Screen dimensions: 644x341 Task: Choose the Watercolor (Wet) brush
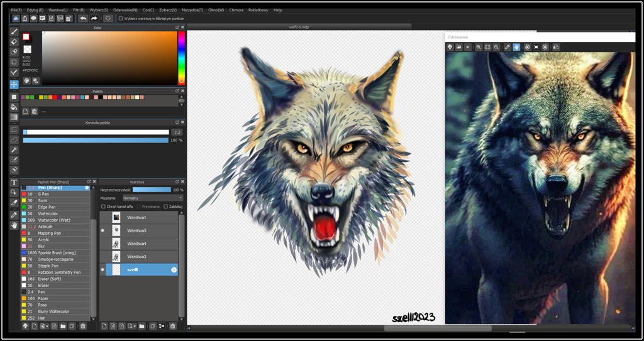pos(54,220)
